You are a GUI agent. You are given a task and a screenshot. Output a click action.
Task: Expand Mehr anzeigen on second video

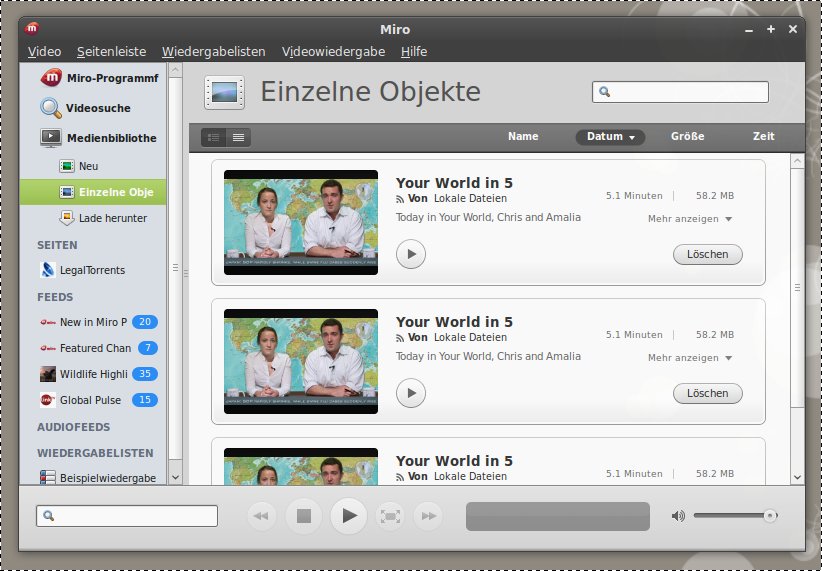click(690, 358)
